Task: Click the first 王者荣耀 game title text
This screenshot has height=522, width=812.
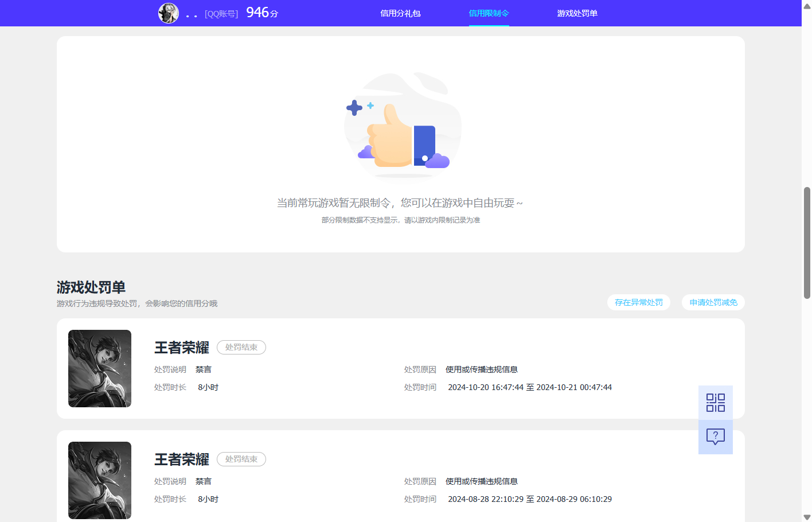Action: (181, 347)
